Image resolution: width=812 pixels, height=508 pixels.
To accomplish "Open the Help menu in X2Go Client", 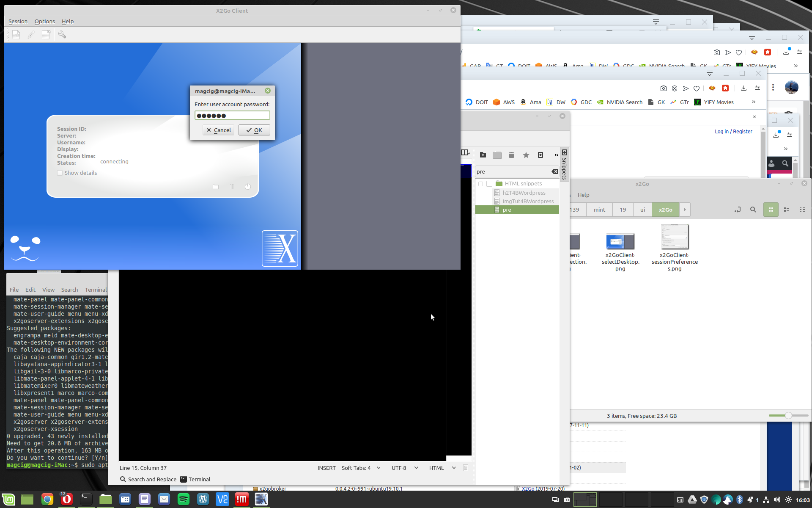I will pos(68,21).
